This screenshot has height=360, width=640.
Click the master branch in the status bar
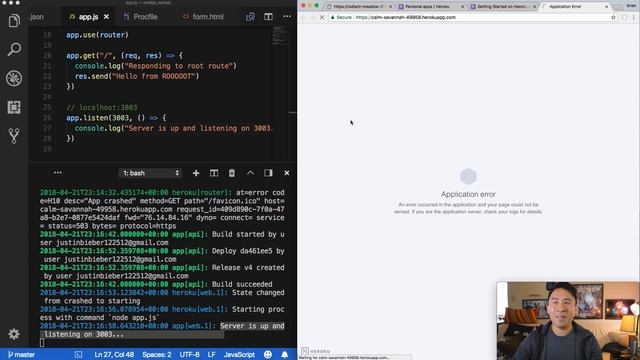click(21, 355)
